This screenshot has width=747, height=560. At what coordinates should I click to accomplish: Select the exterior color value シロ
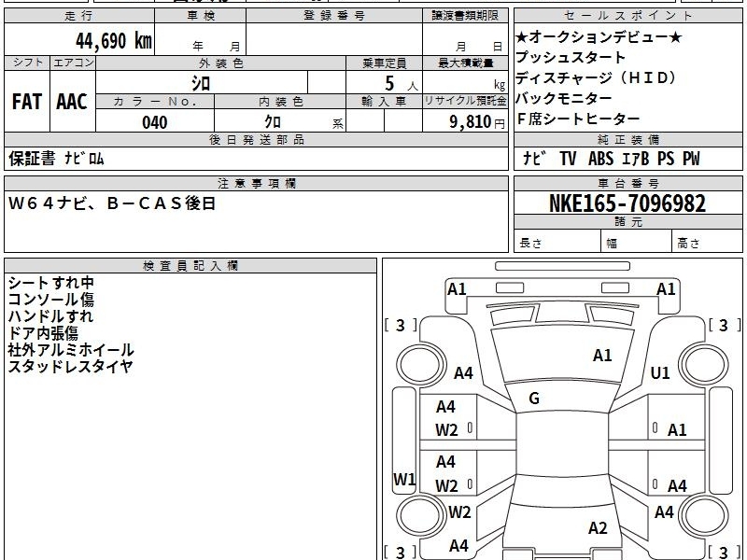click(x=201, y=84)
